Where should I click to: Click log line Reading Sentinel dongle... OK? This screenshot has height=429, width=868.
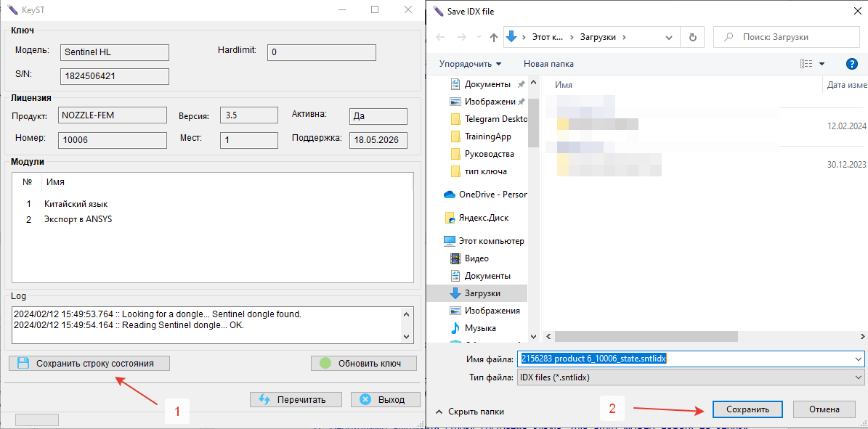[128, 325]
